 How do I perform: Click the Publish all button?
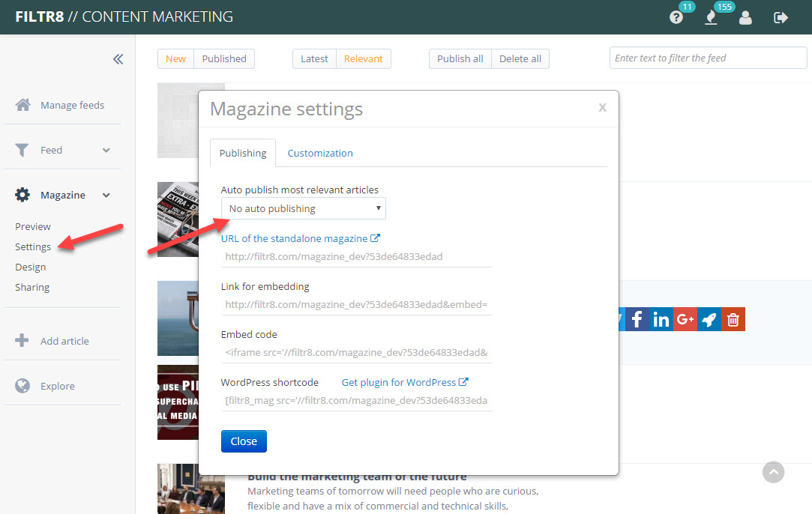460,59
